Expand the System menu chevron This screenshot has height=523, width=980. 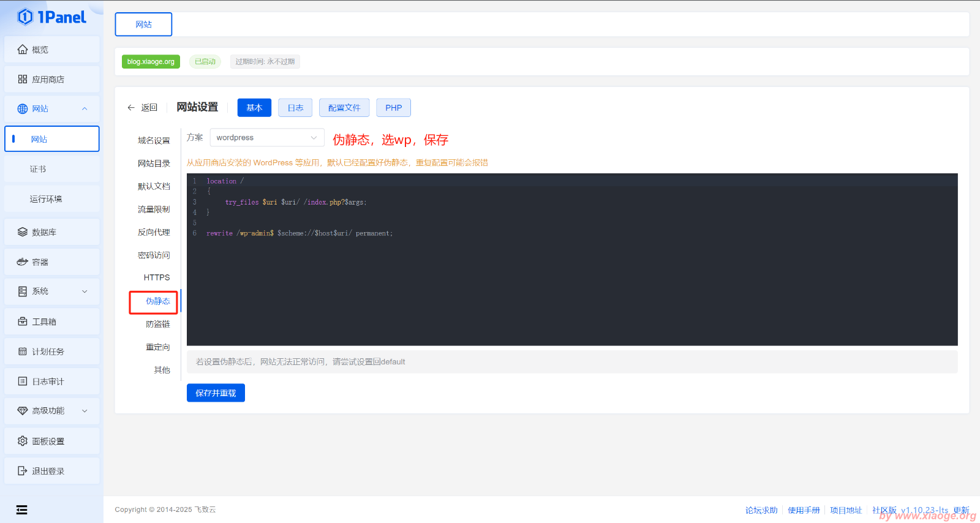click(85, 292)
